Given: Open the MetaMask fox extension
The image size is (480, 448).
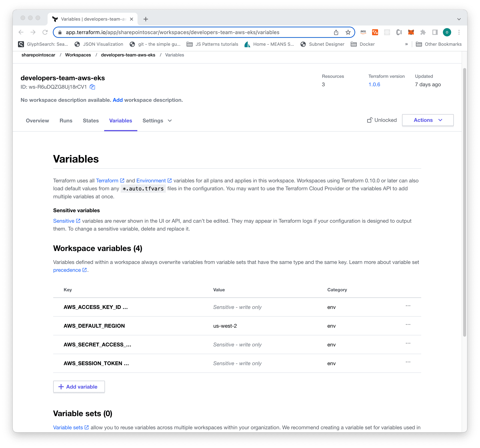Looking at the screenshot, I should point(411,32).
